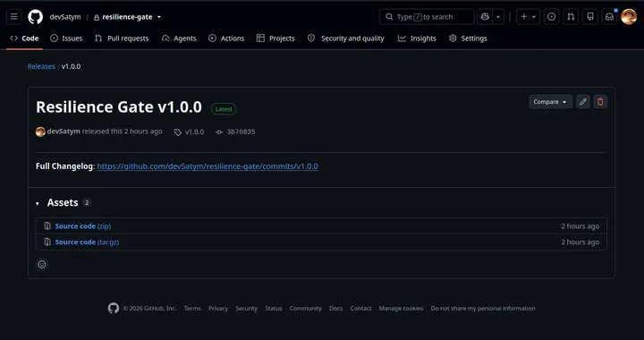This screenshot has width=644, height=340.
Task: Switch to the Agents tab
Action: coord(179,38)
